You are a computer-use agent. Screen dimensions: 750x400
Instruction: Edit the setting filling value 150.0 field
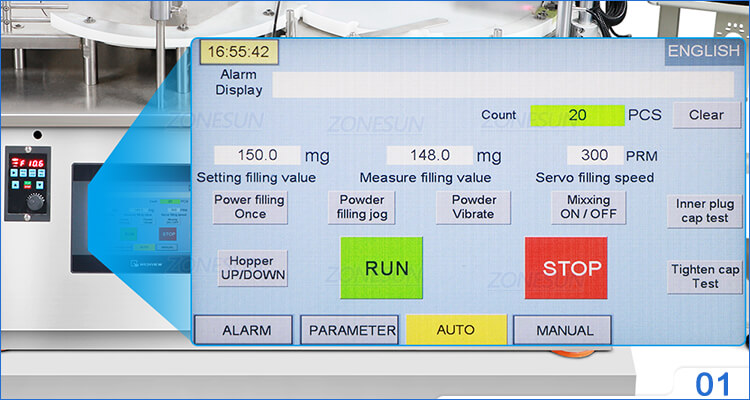[257, 155]
